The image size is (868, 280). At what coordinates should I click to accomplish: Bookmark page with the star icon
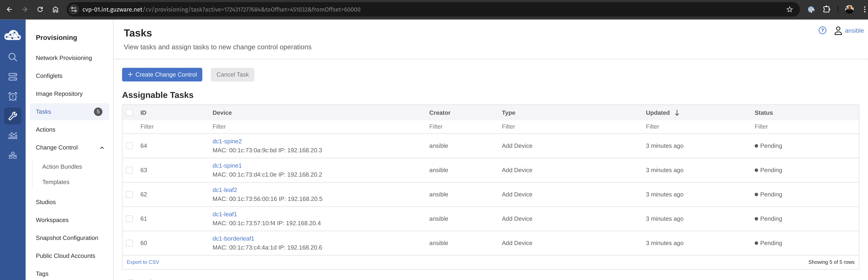point(789,9)
